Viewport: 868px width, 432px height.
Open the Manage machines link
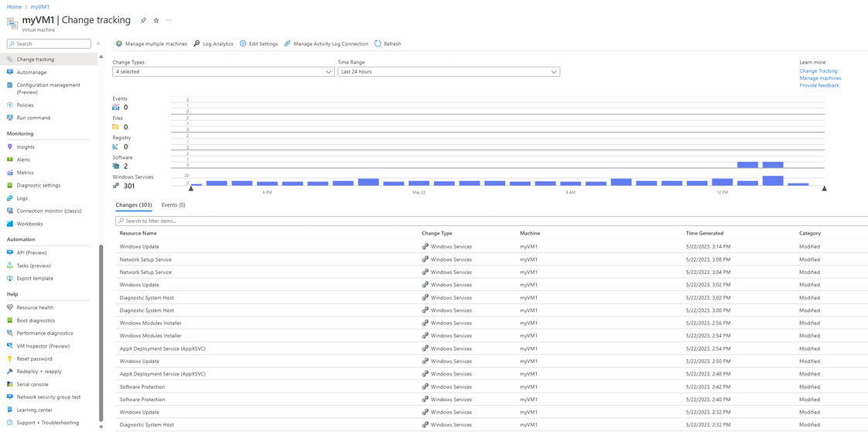coord(820,78)
